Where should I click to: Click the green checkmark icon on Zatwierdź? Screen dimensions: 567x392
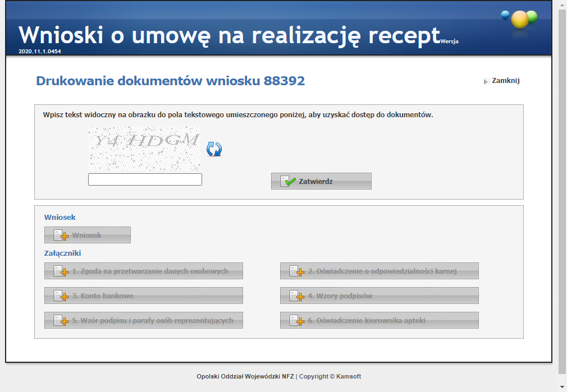pos(289,182)
